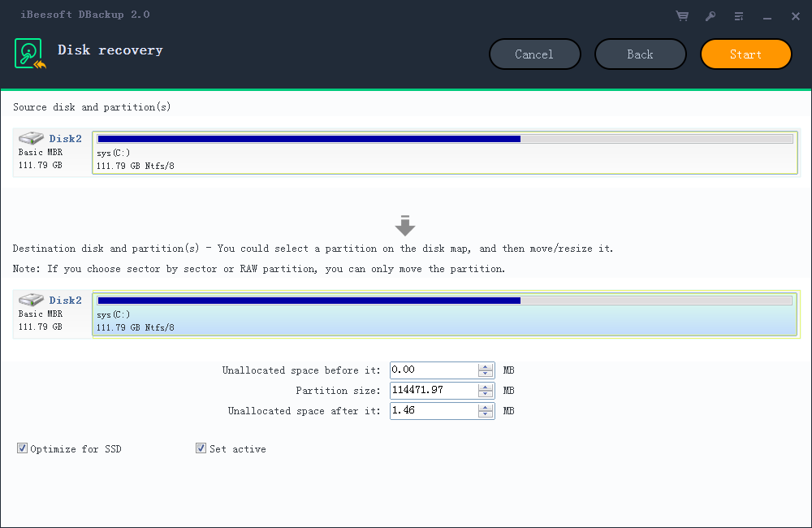Increase unallocated space before value
The width and height of the screenshot is (812, 528).
pos(486,366)
